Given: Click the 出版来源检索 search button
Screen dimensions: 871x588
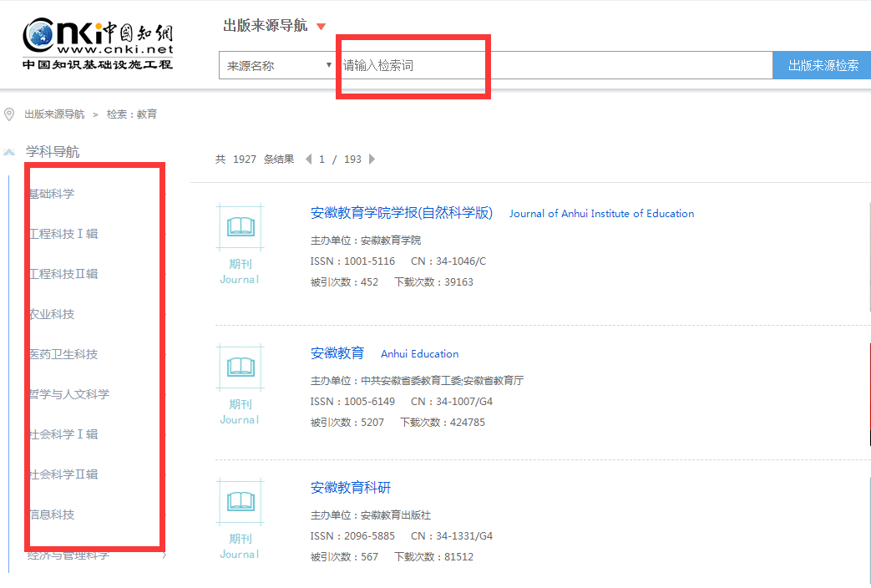Looking at the screenshot, I should pyautogui.click(x=823, y=65).
